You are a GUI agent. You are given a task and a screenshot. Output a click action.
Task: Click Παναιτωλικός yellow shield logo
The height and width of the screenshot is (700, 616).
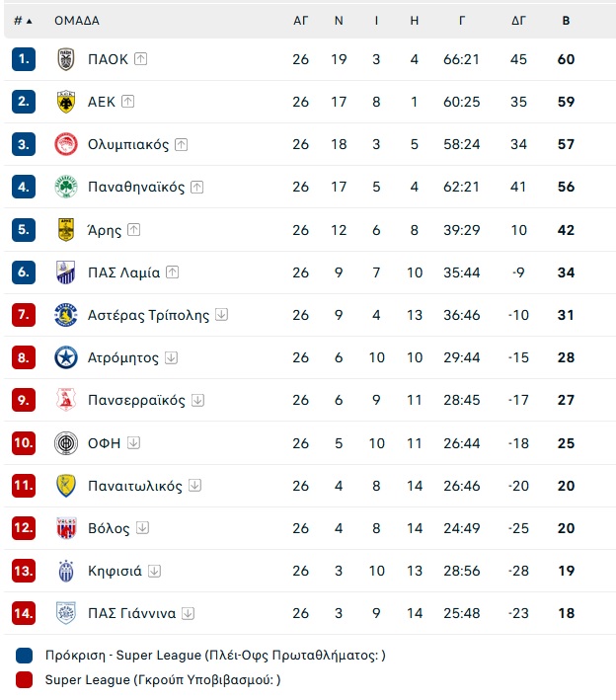coord(66,486)
